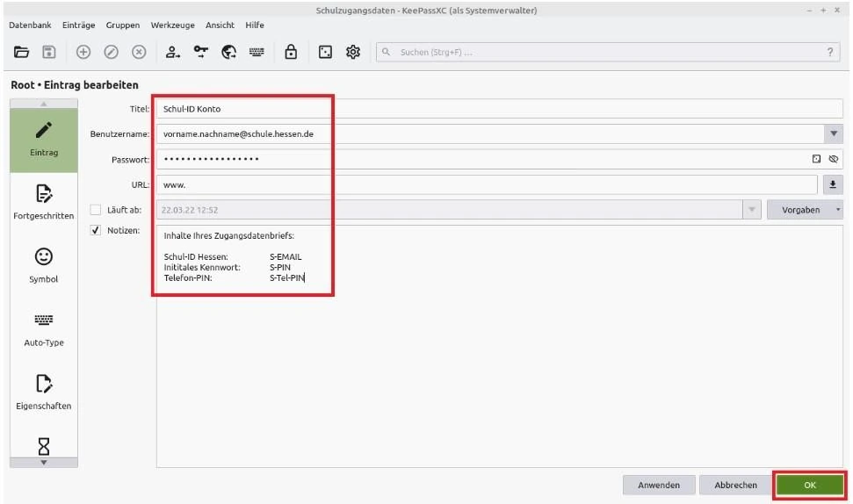Viewport: 853px width, 504px height.
Task: Perform Auto-Type keyboard toolbar icon
Action: [257, 52]
